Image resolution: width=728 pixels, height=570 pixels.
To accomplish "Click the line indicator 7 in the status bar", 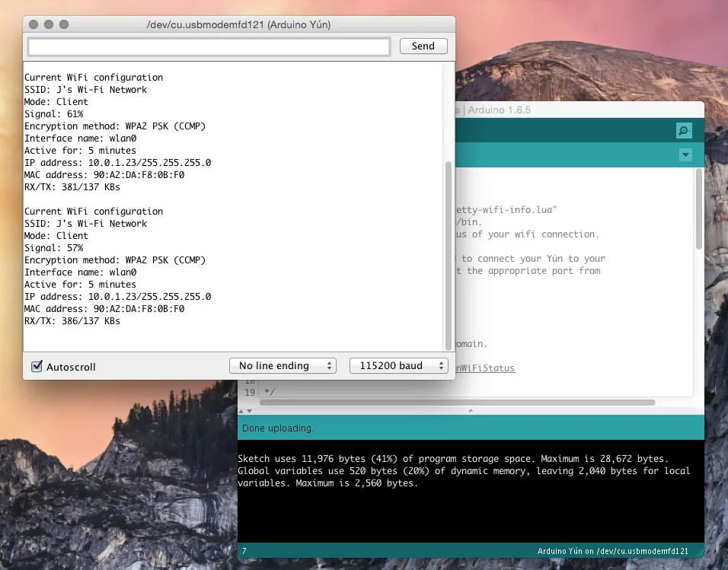I will 245,549.
